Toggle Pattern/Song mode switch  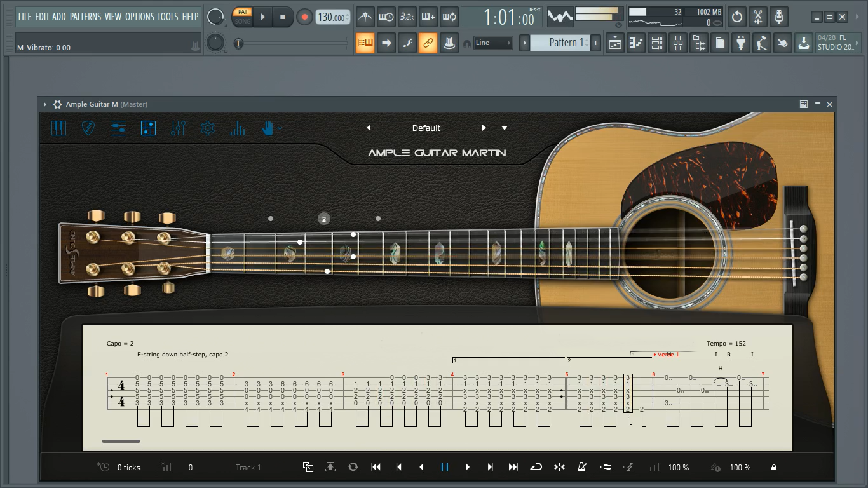[x=243, y=17]
